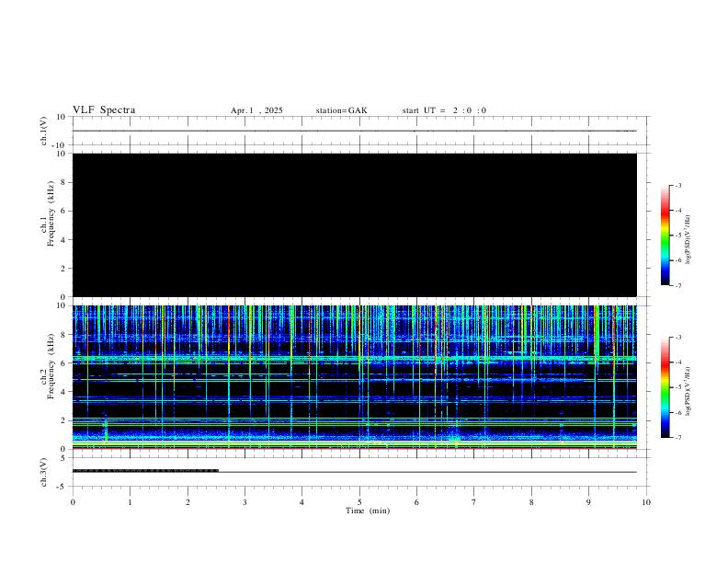Click the ch.3 voltage waveform strip
Viewport: 728px width, 563px height.
[359, 472]
